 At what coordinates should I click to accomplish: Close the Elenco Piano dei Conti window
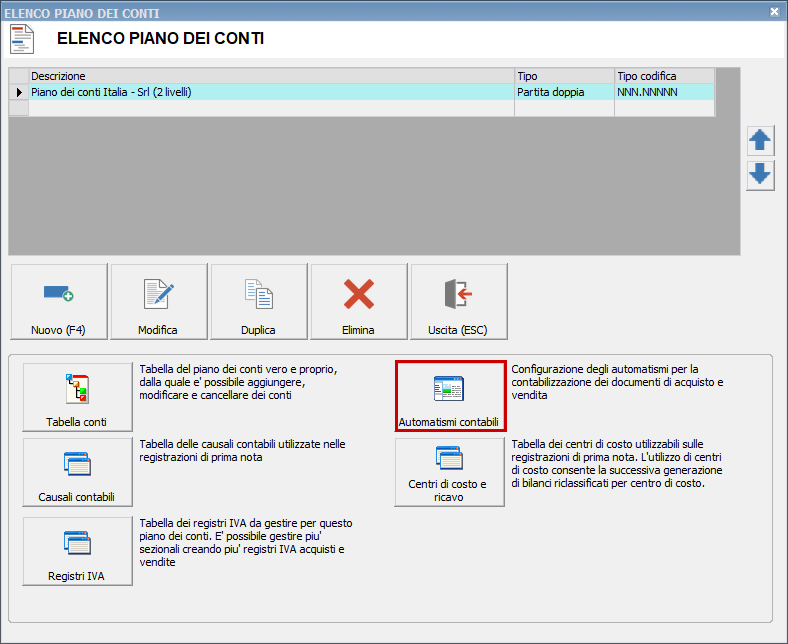tap(775, 12)
